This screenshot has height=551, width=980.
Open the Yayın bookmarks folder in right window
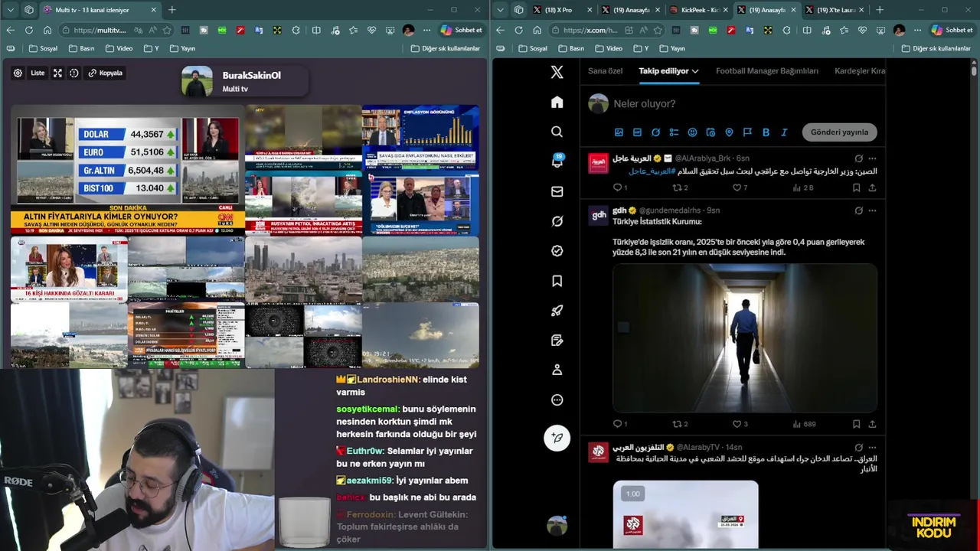(671, 48)
